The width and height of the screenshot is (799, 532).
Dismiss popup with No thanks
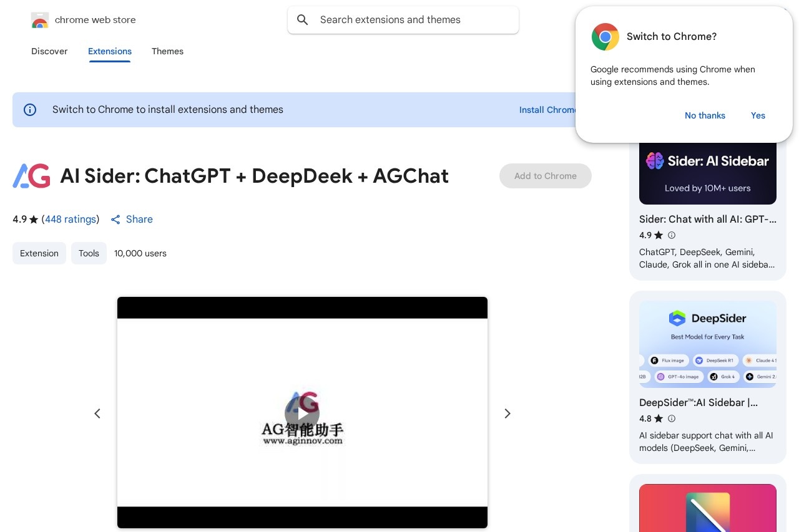point(705,115)
